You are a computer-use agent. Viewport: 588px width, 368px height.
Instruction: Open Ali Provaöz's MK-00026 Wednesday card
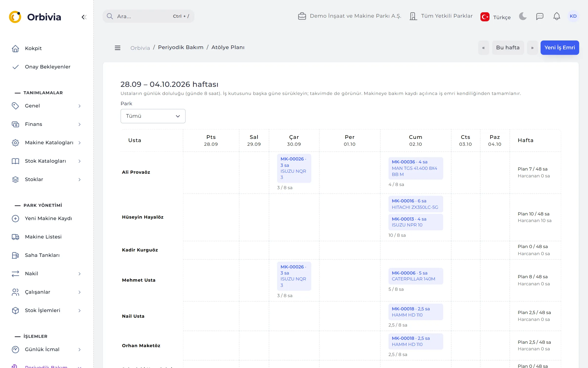[x=294, y=168]
